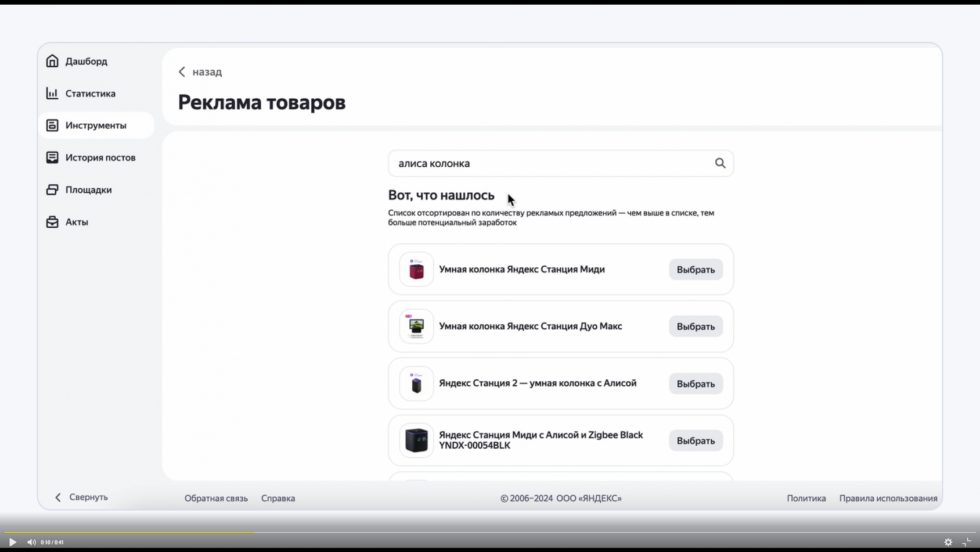
Task: Seek on the video progress bar
Action: click(x=490, y=532)
